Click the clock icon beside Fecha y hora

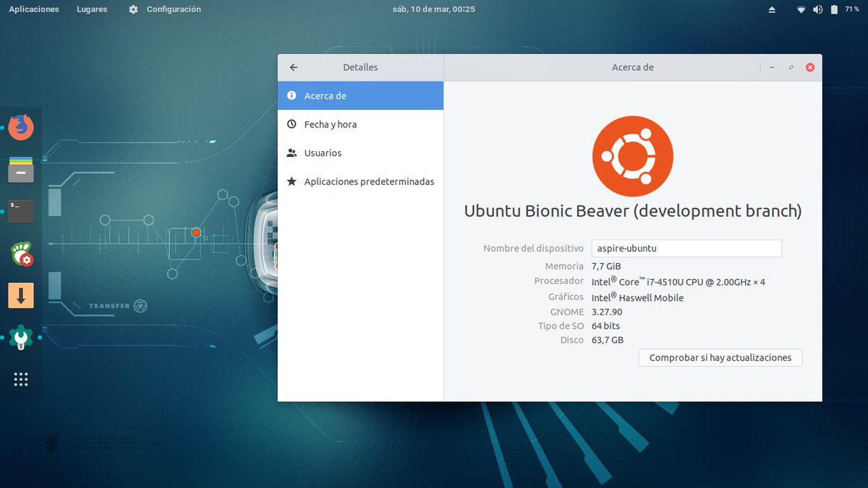pos(292,124)
